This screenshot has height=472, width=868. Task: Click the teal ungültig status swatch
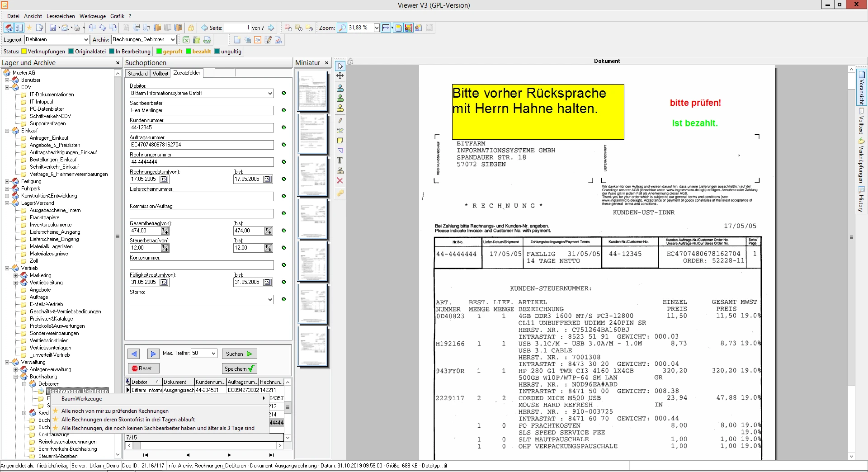pos(217,52)
